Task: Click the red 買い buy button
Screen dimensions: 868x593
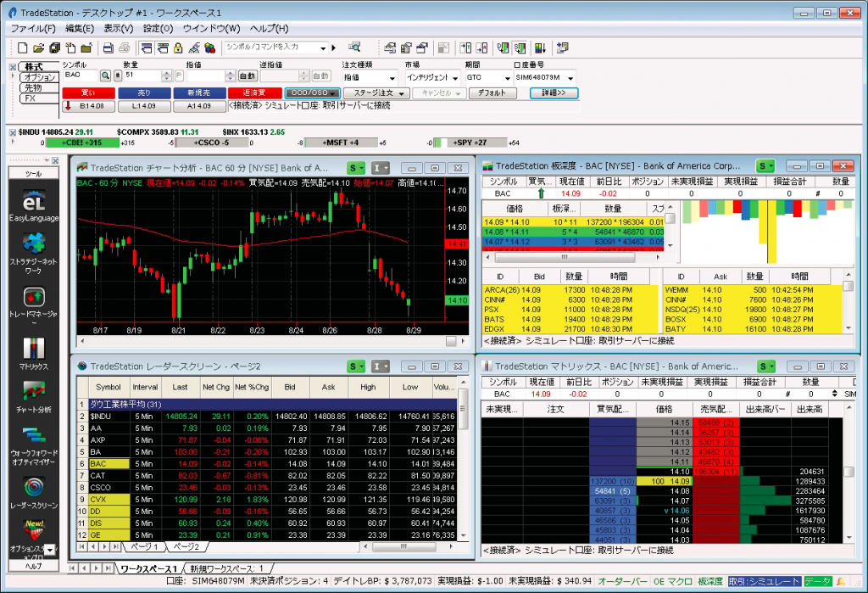Action: click(86, 92)
